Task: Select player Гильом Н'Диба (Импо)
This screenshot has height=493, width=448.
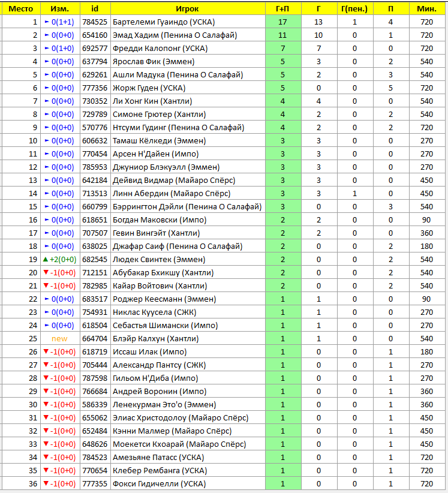Action: (x=155, y=378)
